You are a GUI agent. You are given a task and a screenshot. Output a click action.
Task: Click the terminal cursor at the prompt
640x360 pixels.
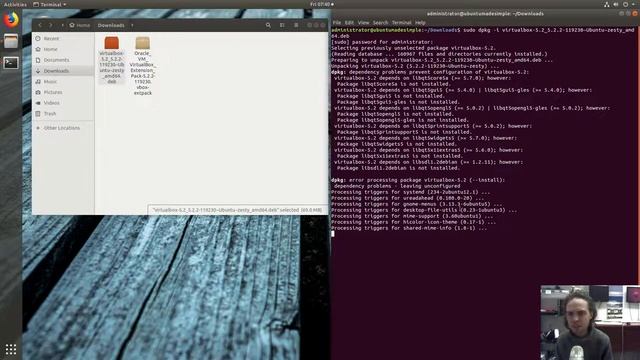(x=333, y=234)
